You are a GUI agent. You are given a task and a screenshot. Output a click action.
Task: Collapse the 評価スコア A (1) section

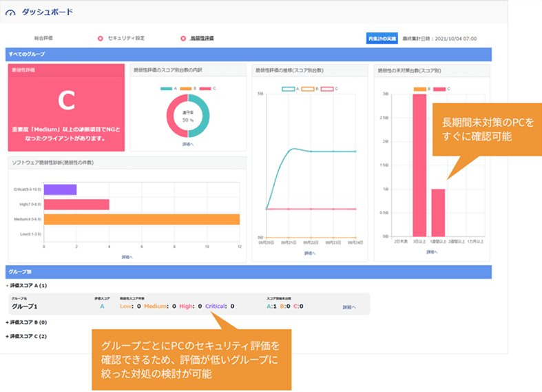[26, 285]
